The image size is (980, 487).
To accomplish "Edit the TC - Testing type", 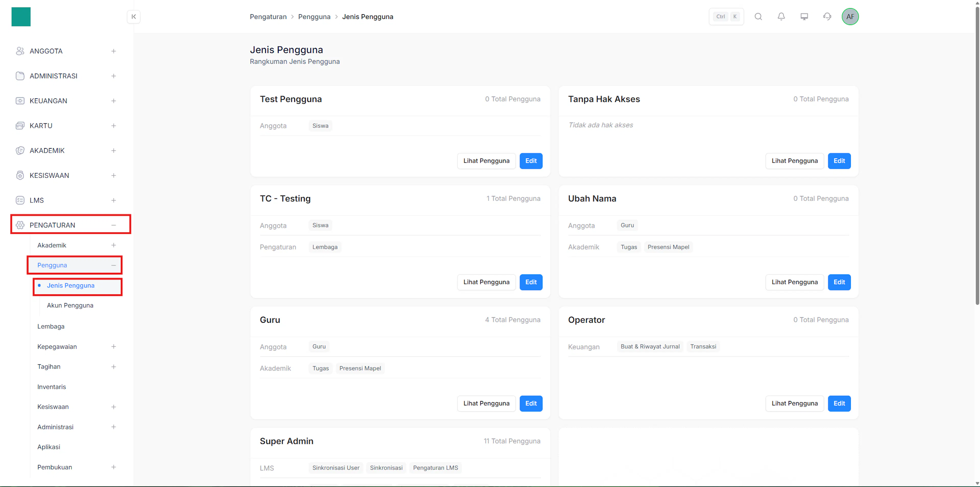I will 531,282.
